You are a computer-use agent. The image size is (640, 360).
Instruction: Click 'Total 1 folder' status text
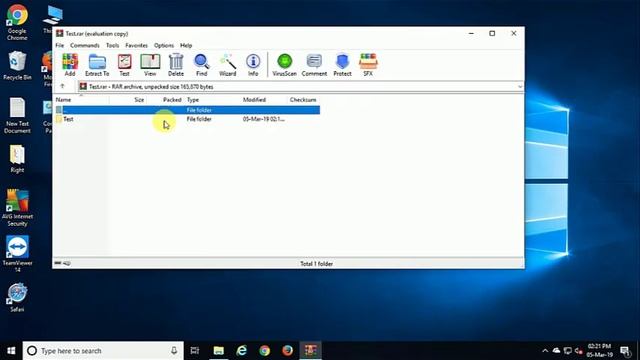(x=316, y=264)
